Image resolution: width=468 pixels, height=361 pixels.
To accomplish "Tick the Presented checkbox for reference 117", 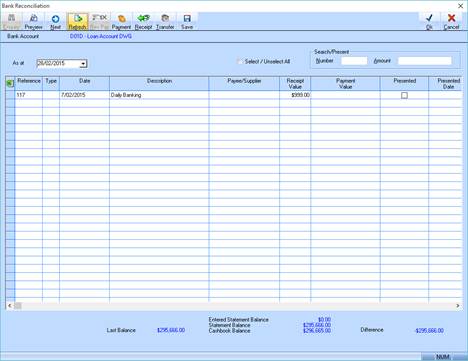I will pyautogui.click(x=404, y=95).
